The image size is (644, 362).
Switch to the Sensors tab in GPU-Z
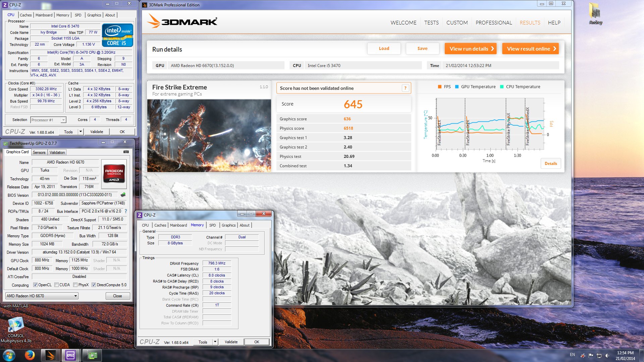click(x=39, y=152)
